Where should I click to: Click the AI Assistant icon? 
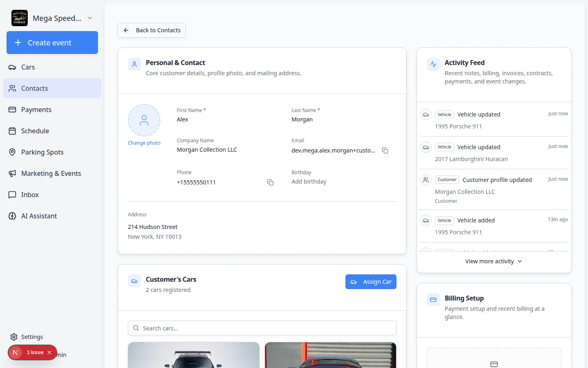(x=12, y=216)
